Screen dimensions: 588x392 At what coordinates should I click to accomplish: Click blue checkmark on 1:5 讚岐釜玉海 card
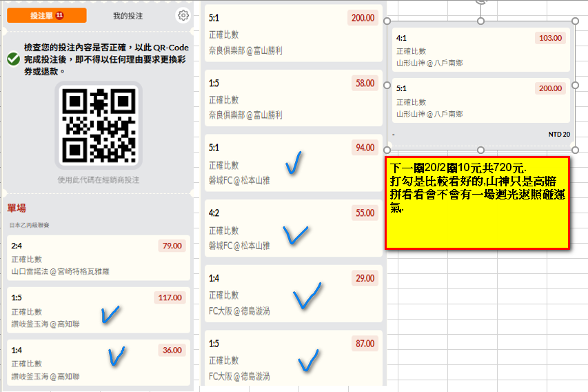[x=110, y=315]
